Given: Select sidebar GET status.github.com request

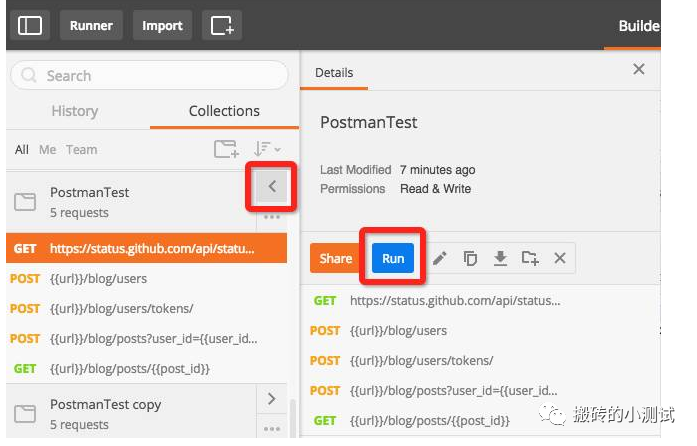Looking at the screenshot, I should [147, 248].
